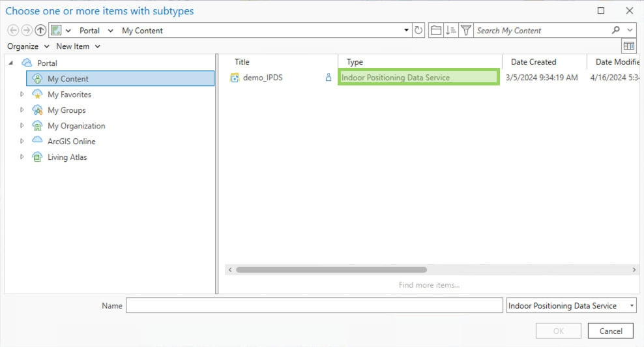Go up one level with Up arrow
Image resolution: width=644 pixels, height=347 pixels.
pos(40,30)
